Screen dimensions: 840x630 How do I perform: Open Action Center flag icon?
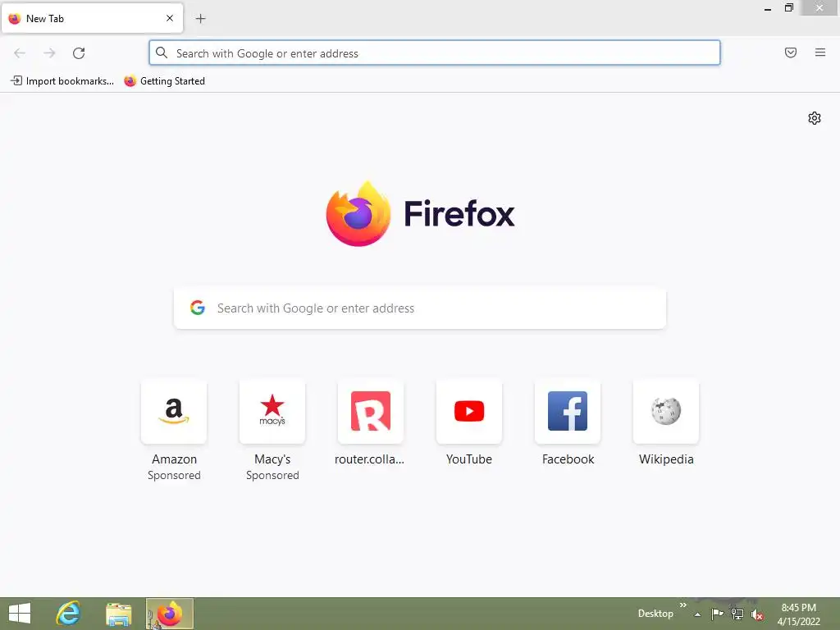point(717,614)
